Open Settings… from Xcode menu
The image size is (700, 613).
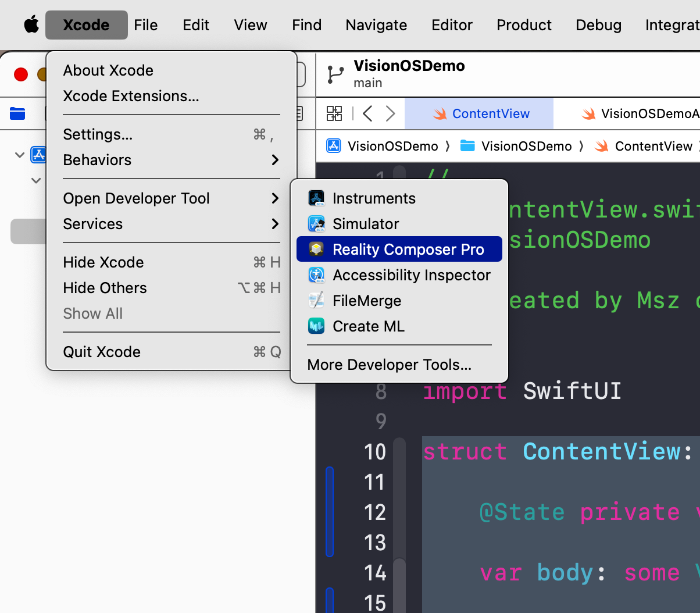172,134
